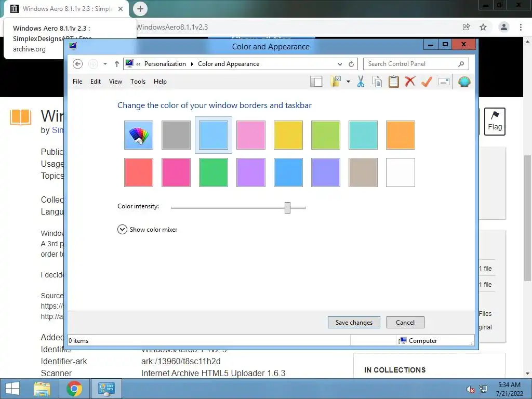Open address bar history dropdown
The height and width of the screenshot is (399, 532).
click(340, 64)
